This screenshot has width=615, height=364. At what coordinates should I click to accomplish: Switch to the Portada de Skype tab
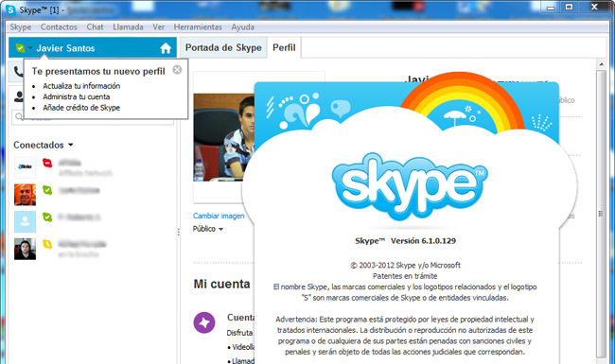(x=223, y=48)
